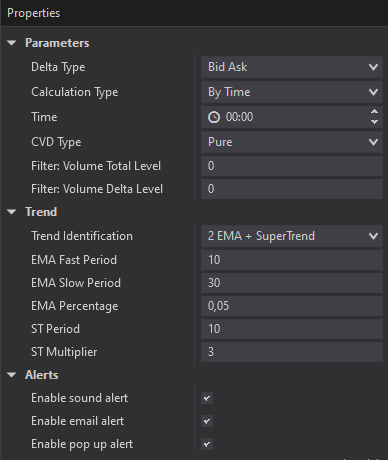Open the CVD Type dropdown
Image resolution: width=388 pixels, height=460 pixels.
292,142
